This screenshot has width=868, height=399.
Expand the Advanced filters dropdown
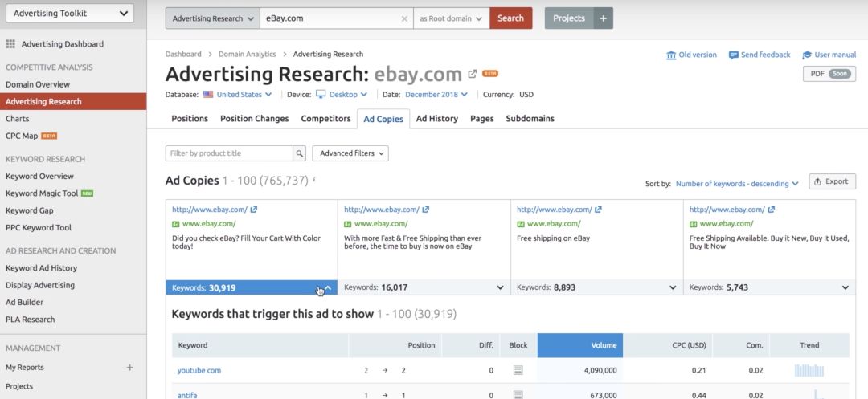click(x=350, y=153)
